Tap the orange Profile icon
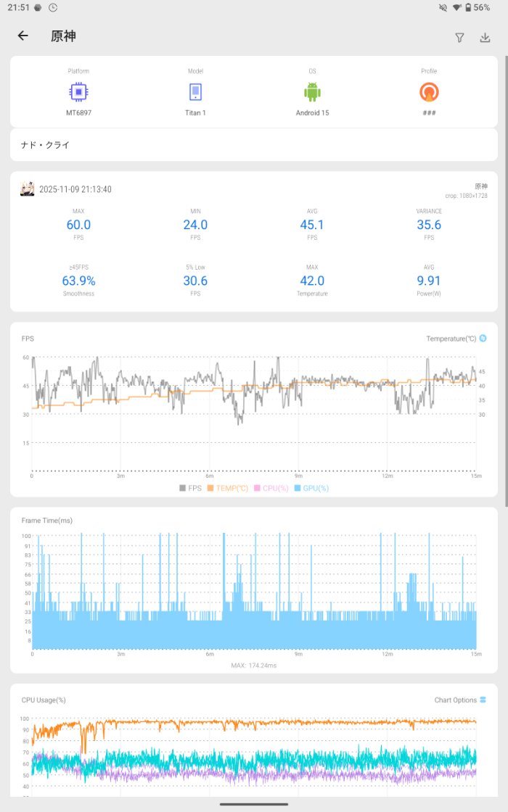Screen dimensions: 508x812 tap(430, 92)
